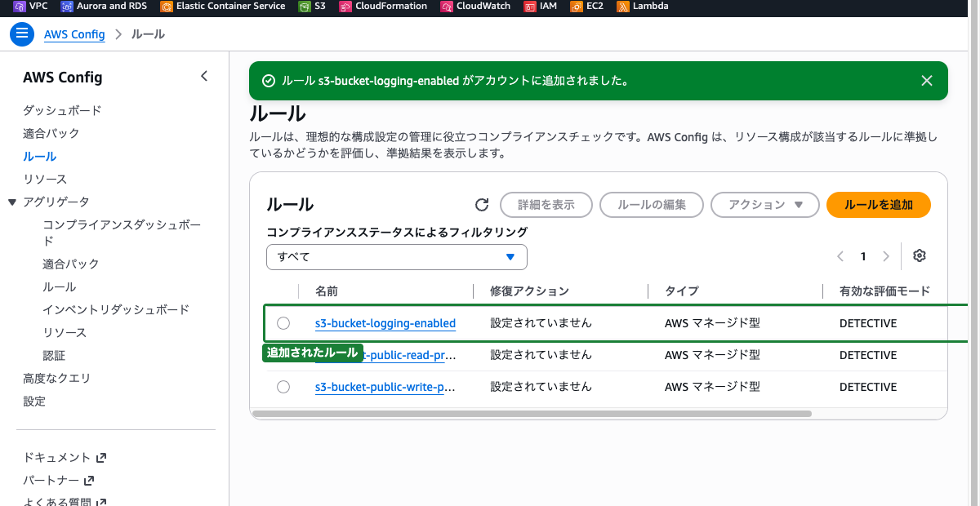Click page number 1 in pagination
Viewport: 980px width, 506px height.
[x=863, y=256]
